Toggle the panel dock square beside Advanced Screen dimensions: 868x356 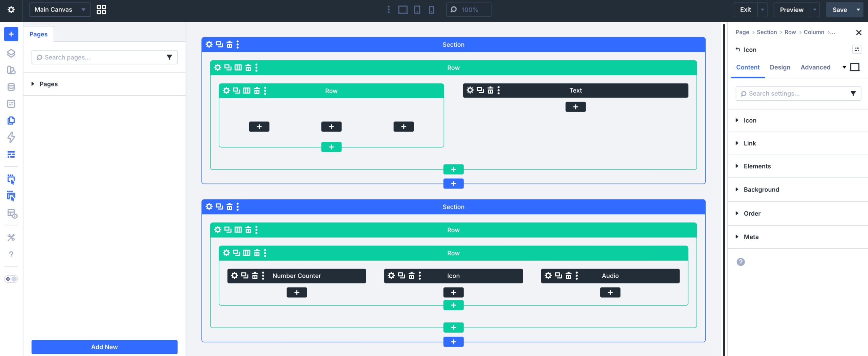(855, 67)
